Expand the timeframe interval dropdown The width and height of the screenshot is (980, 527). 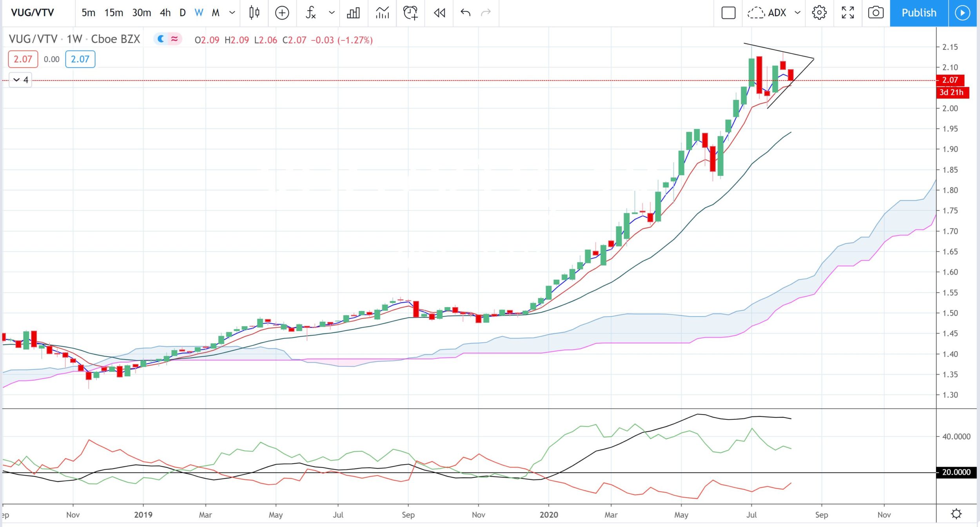(232, 13)
